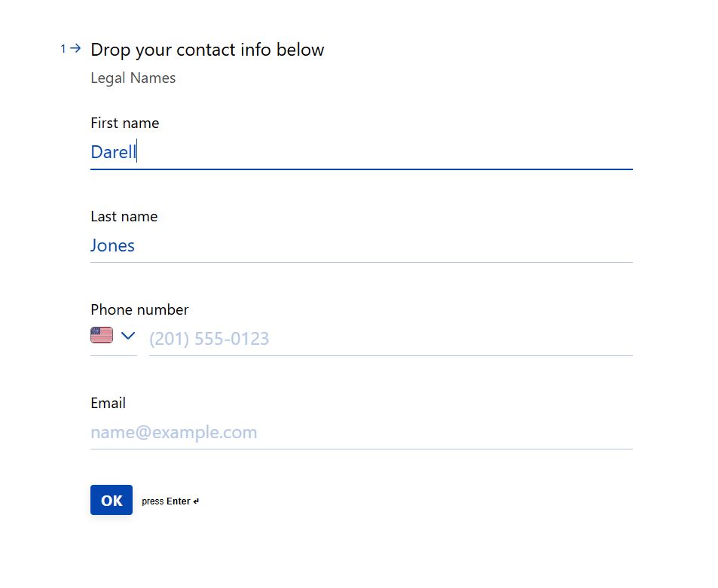Click the Phone number label
The width and height of the screenshot is (718, 588).
pyautogui.click(x=139, y=309)
